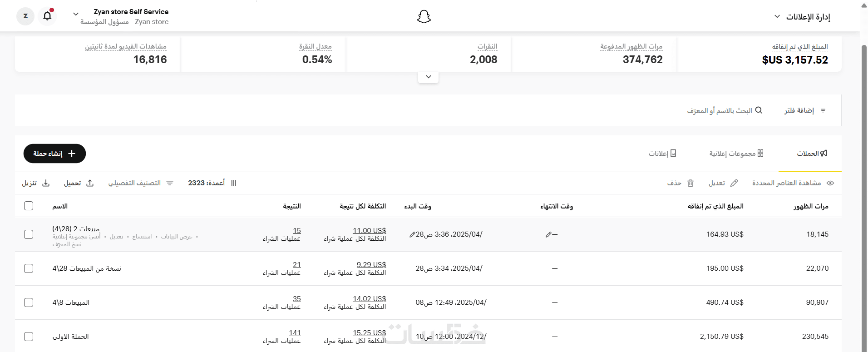The height and width of the screenshot is (352, 868).
Task: Edit start time of campaign مبيعات 2
Action: (412, 235)
